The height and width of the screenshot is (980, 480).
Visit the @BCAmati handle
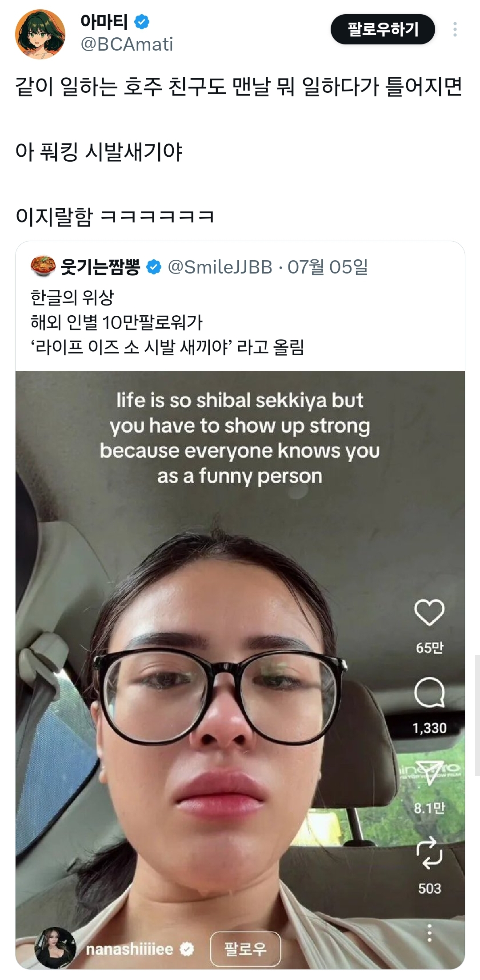click(127, 44)
